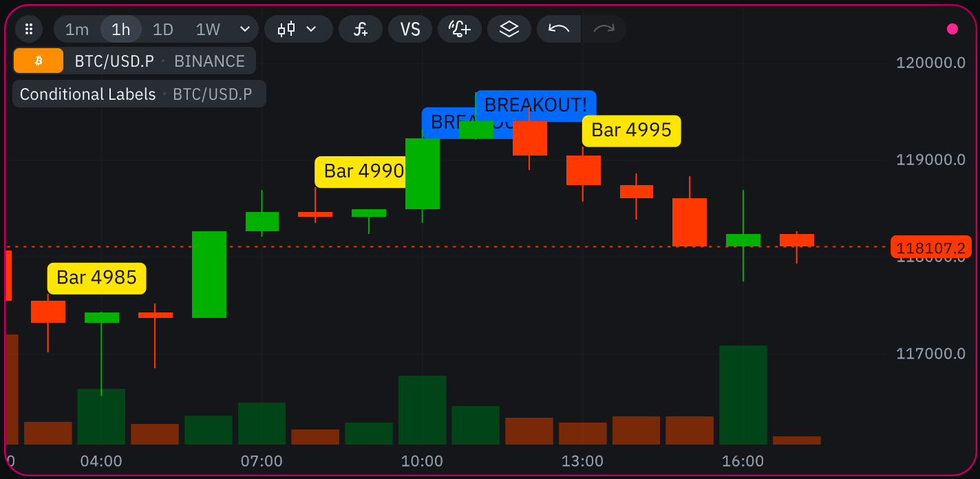Switch to the 1D timeframe
The width and height of the screenshot is (980, 479).
163,30
